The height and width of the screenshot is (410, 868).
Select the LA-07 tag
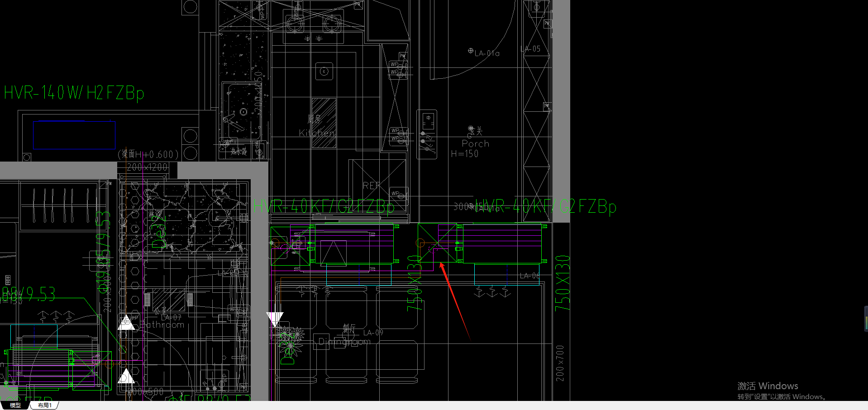171,318
